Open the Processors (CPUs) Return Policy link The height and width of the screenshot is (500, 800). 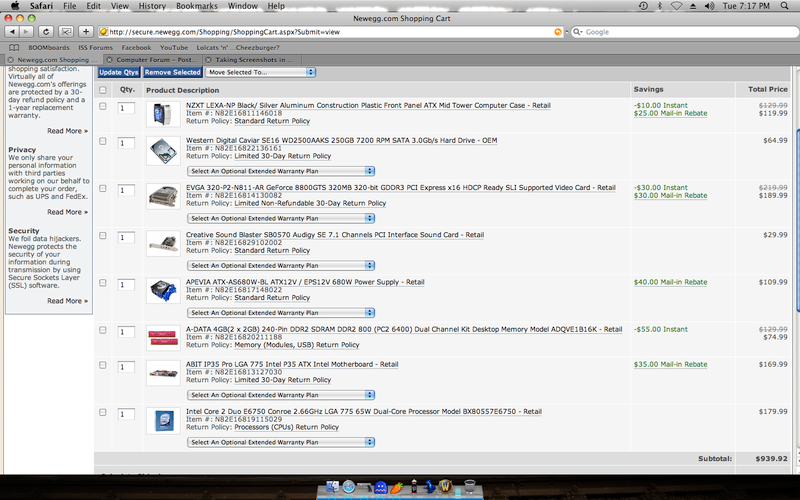pyautogui.click(x=286, y=427)
